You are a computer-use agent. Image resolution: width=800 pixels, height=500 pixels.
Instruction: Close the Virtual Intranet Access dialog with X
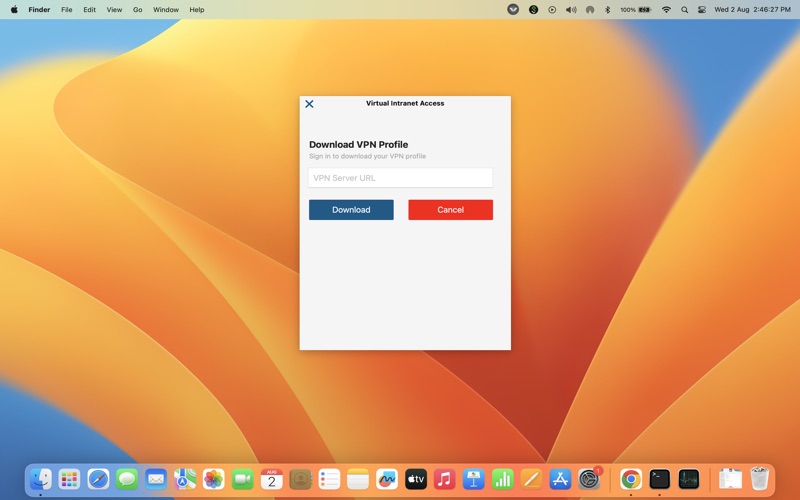pos(309,104)
